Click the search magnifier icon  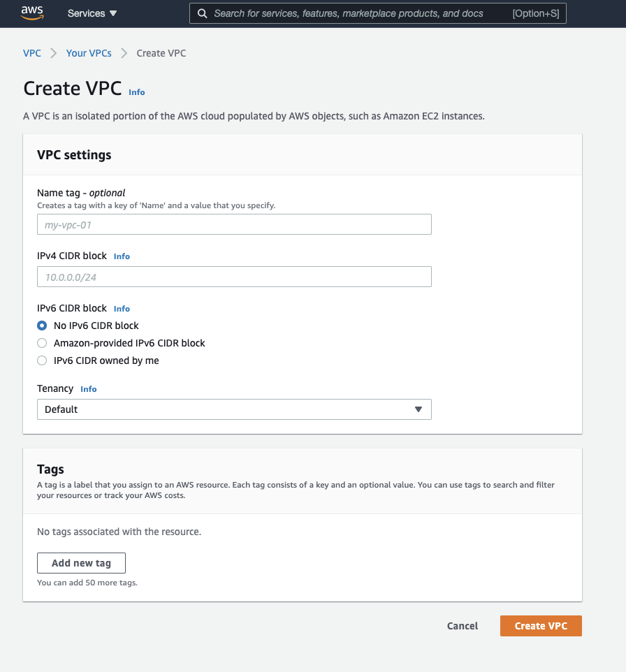(x=202, y=13)
